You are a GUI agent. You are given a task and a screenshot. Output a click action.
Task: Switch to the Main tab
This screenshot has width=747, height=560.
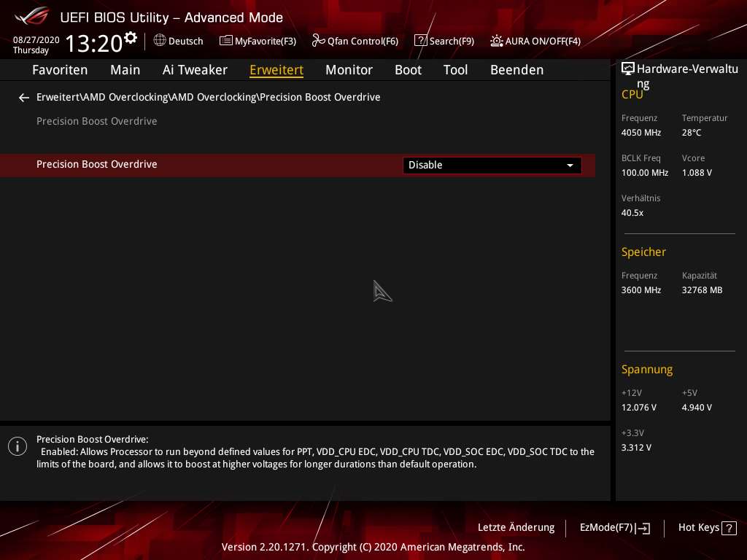125,70
